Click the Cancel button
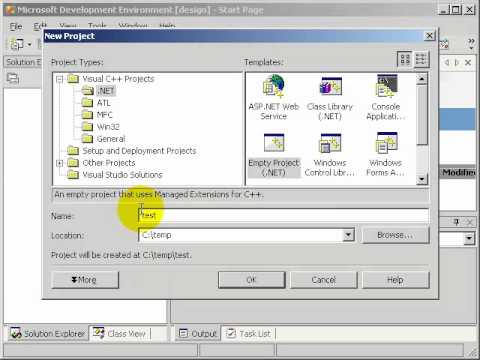480x360 pixels. (x=324, y=280)
